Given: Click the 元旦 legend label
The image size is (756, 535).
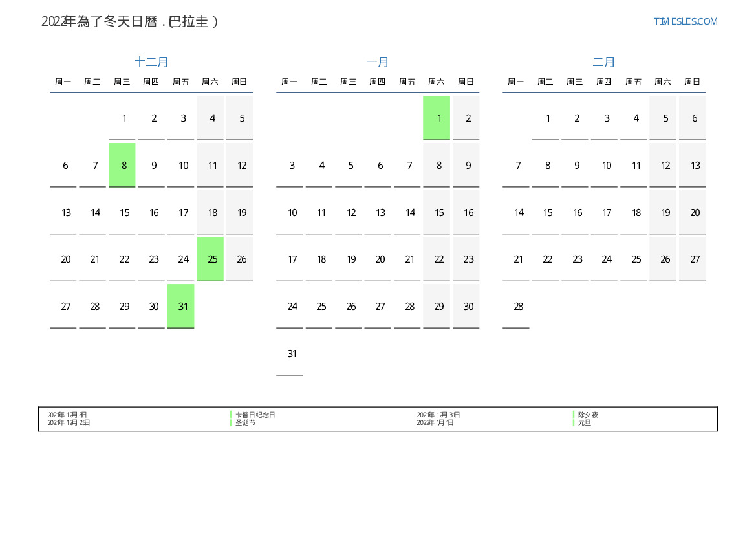Looking at the screenshot, I should [x=585, y=422].
